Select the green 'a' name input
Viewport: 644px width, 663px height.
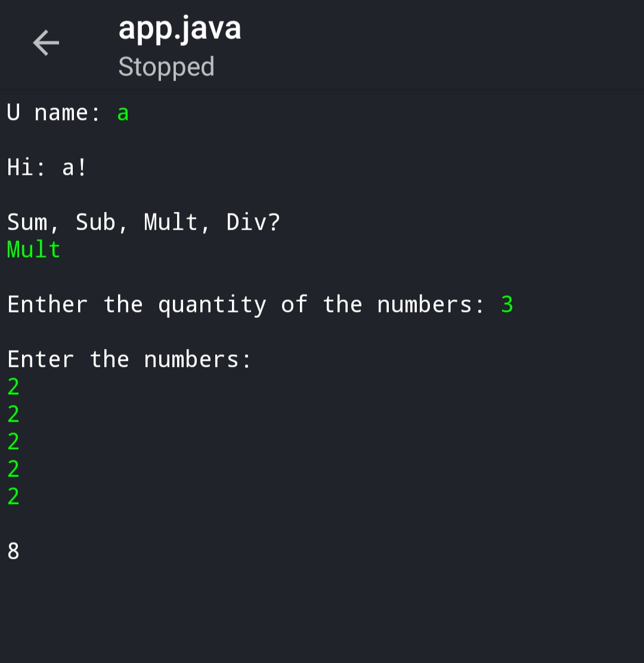coord(123,114)
